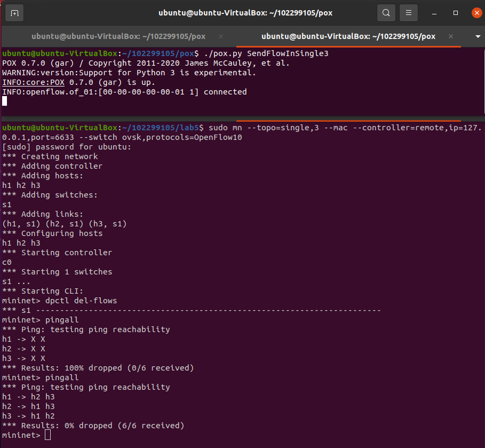
Task: Click the 'POX 0.7.0 (gar) / Copyright' line
Action: (x=146, y=63)
